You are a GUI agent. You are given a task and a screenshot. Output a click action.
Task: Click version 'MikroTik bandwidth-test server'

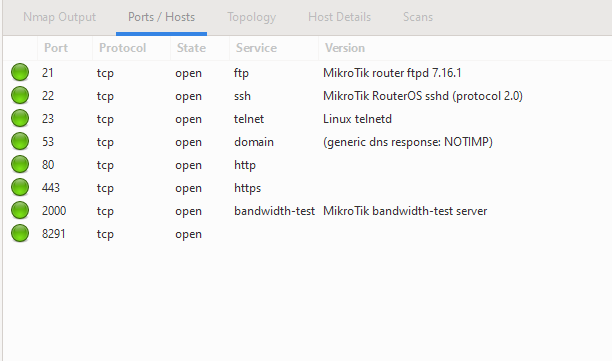click(x=405, y=211)
